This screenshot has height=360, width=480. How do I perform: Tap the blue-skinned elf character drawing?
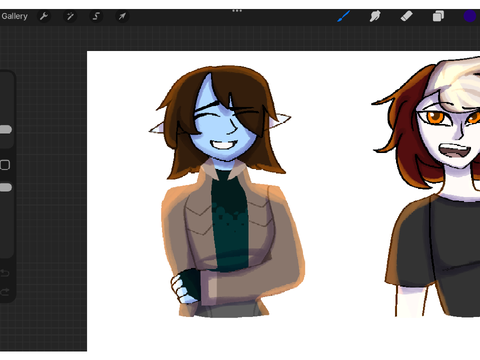pyautogui.click(x=227, y=191)
